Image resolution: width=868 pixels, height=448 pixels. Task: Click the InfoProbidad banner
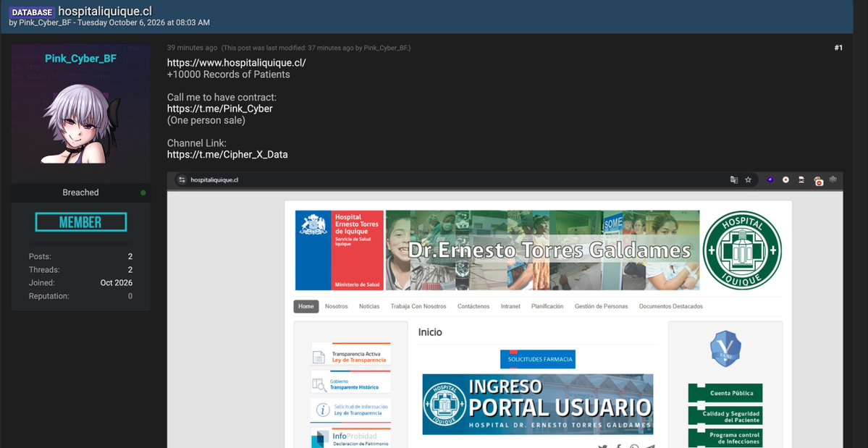coord(351,437)
